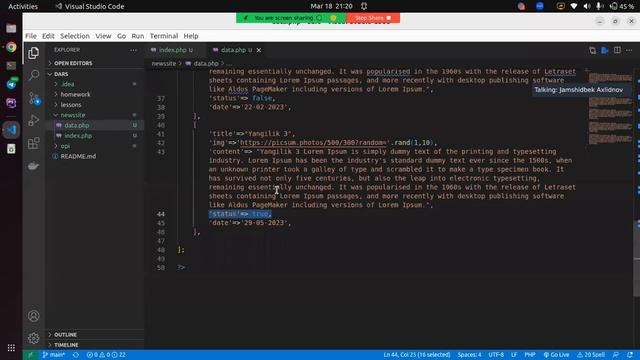
Task: Click the UTF-8 encoding in the status bar
Action: (496, 355)
